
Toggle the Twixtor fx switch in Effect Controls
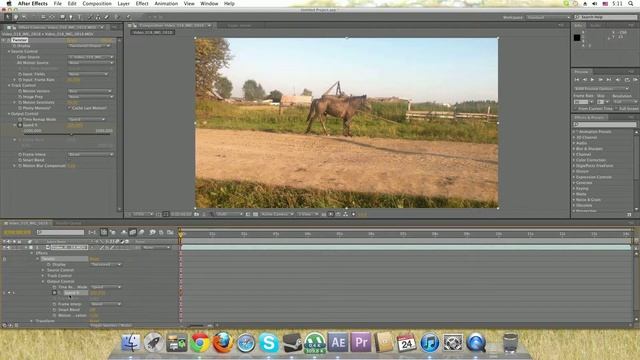pyautogui.click(x=8, y=40)
